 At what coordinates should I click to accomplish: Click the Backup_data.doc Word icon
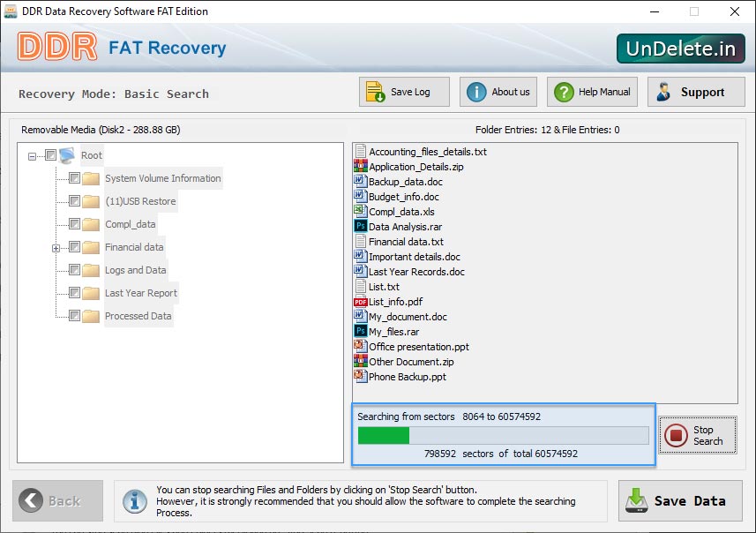pos(361,182)
